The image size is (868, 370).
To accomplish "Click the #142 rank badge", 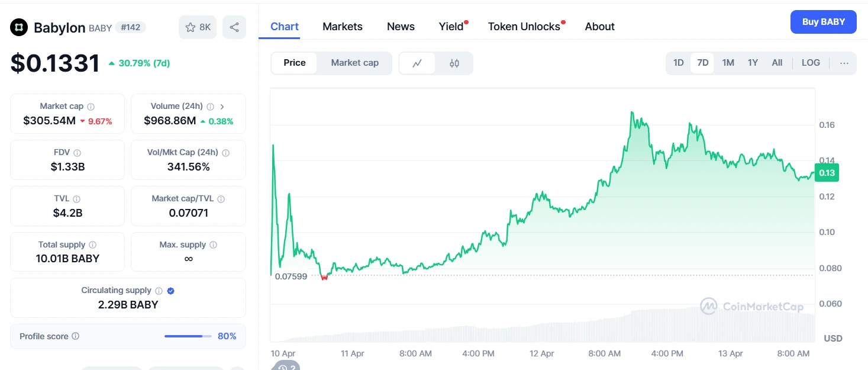I will point(131,27).
